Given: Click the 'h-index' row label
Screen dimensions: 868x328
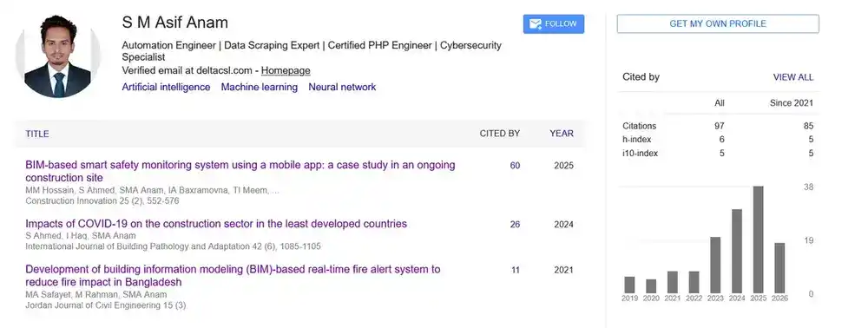Looking at the screenshot, I should tap(635, 140).
